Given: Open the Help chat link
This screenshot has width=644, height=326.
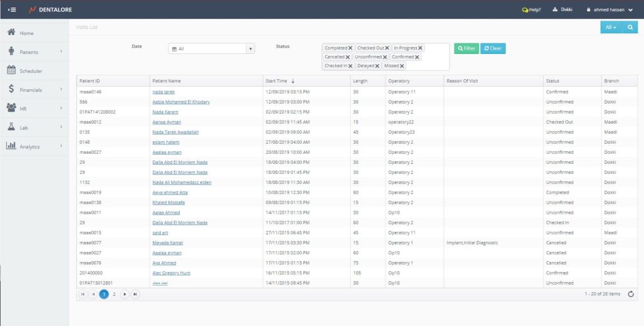Looking at the screenshot, I should point(531,9).
